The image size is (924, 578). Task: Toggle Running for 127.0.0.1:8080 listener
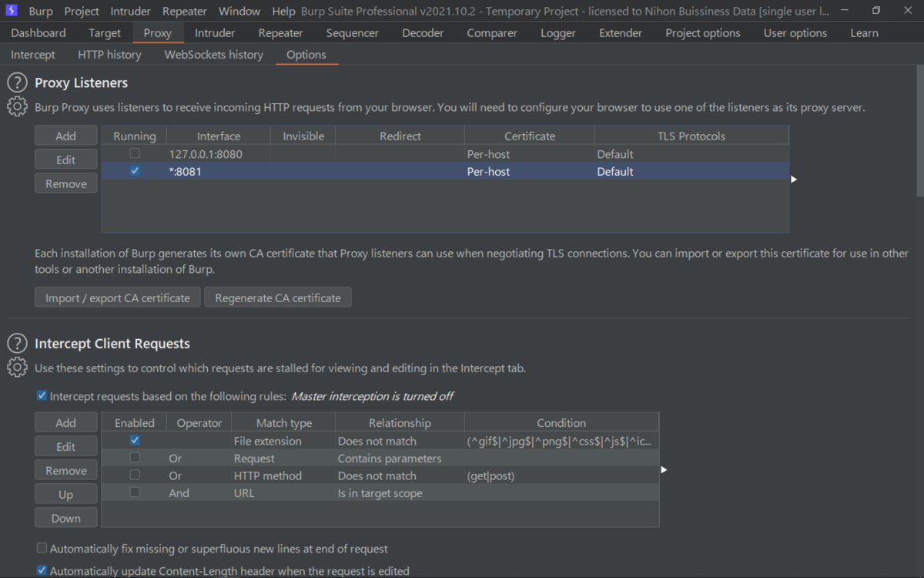tap(135, 153)
